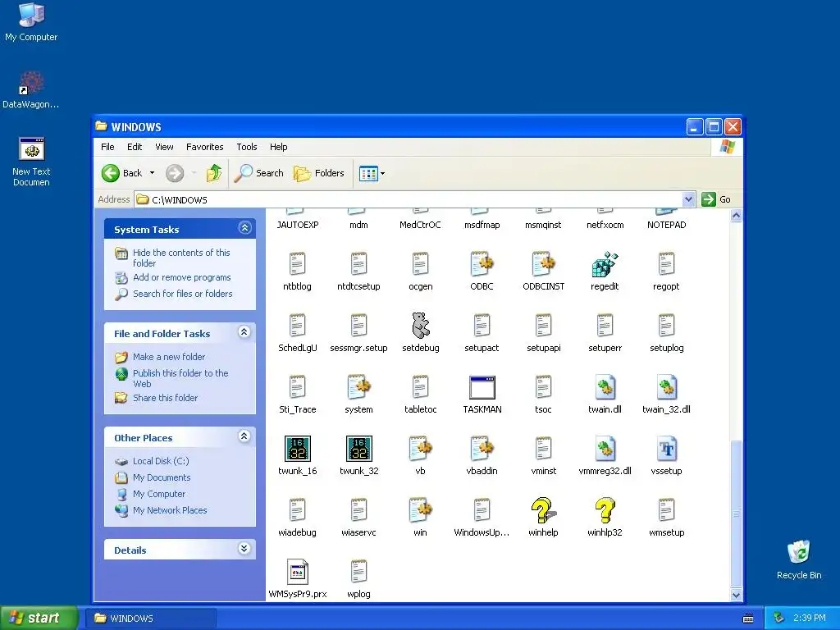The width and height of the screenshot is (840, 630).
Task: Click Make a new folder link
Action: coord(169,357)
